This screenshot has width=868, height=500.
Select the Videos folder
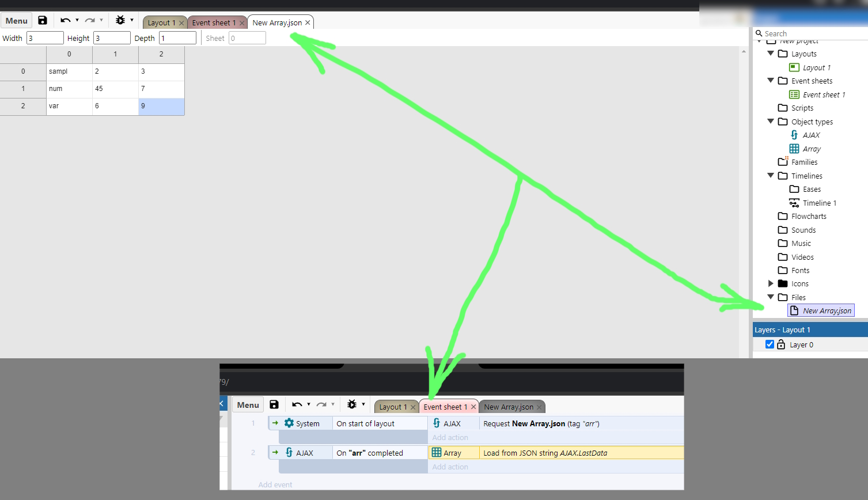795,257
